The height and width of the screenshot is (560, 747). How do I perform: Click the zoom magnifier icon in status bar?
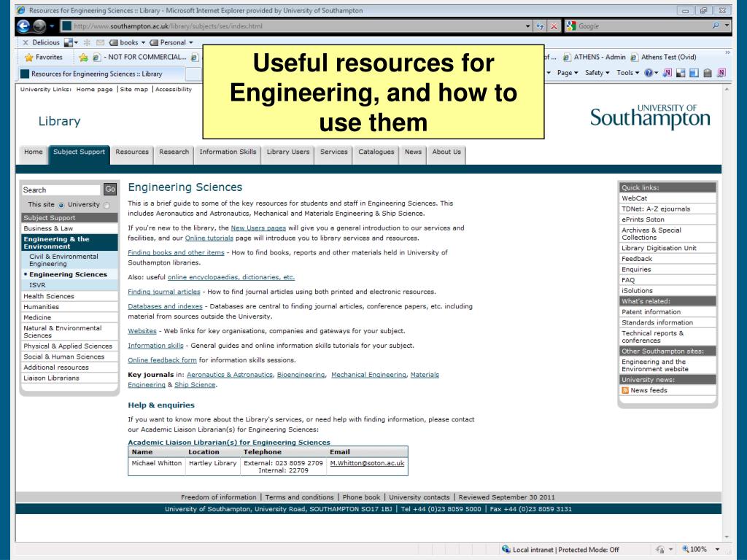pos(686,549)
